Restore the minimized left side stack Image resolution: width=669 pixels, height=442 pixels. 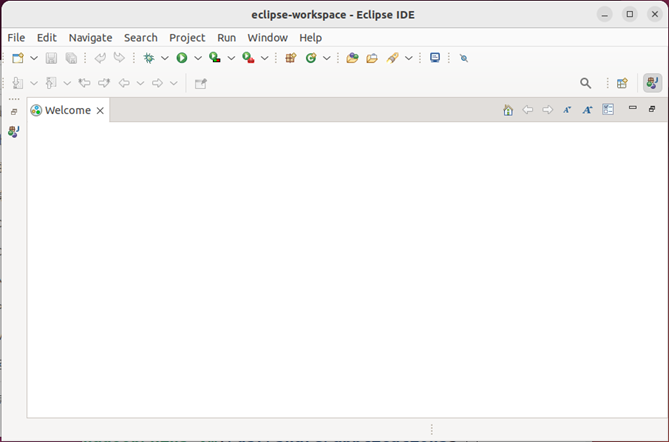[14, 112]
